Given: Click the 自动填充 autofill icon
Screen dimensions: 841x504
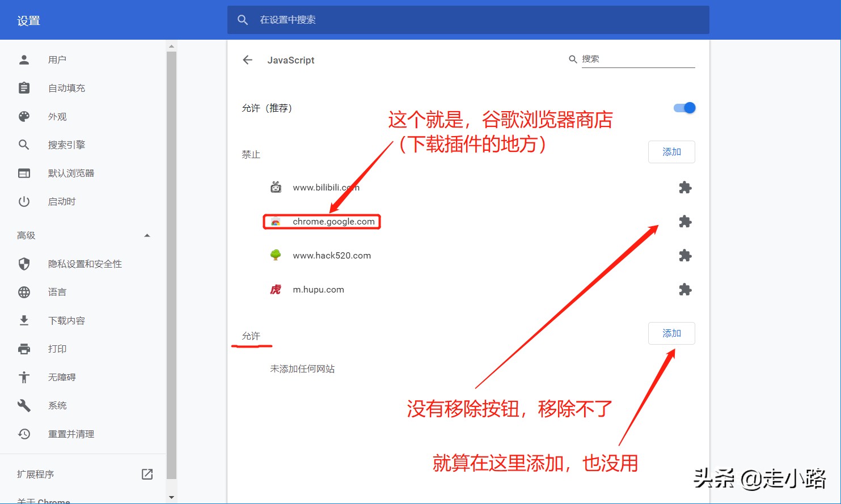Looking at the screenshot, I should pyautogui.click(x=23, y=87).
